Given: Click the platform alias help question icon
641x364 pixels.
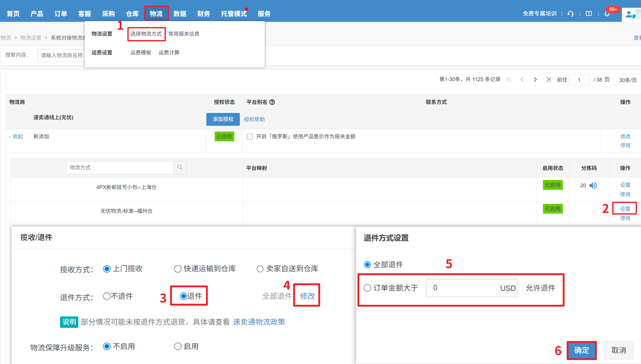Looking at the screenshot, I should tap(272, 102).
